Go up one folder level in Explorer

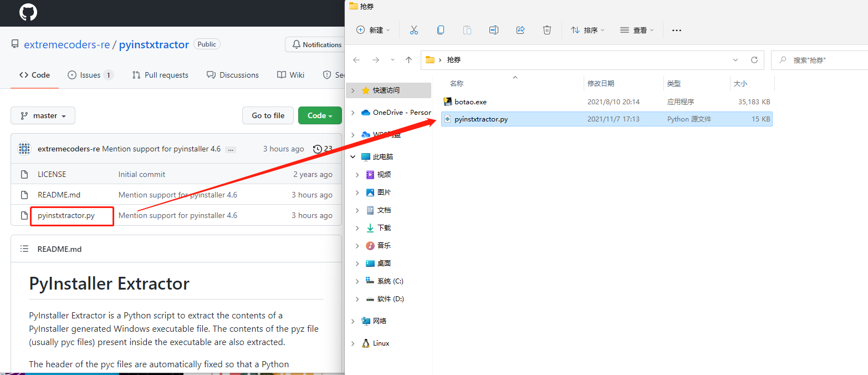click(409, 60)
